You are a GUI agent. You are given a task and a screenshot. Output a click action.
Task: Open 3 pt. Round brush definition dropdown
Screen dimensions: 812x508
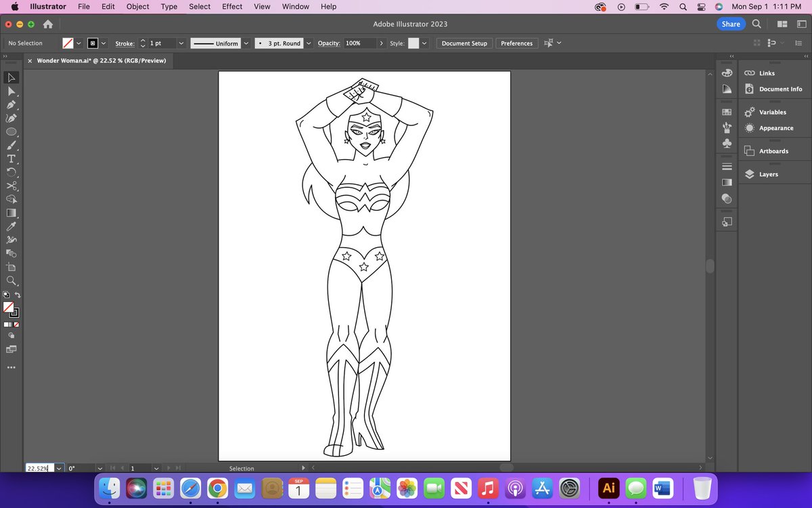pyautogui.click(x=309, y=43)
